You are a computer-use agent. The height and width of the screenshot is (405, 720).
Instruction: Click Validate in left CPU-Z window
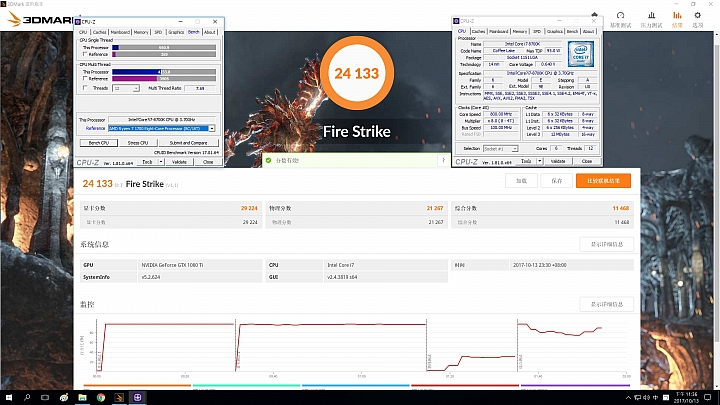(x=179, y=162)
